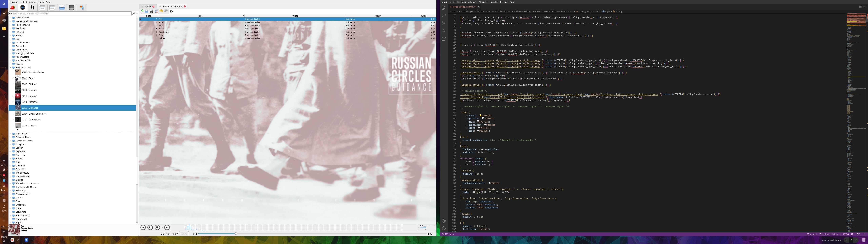Skip to the next track
This screenshot has width=868, height=244.
point(167,228)
